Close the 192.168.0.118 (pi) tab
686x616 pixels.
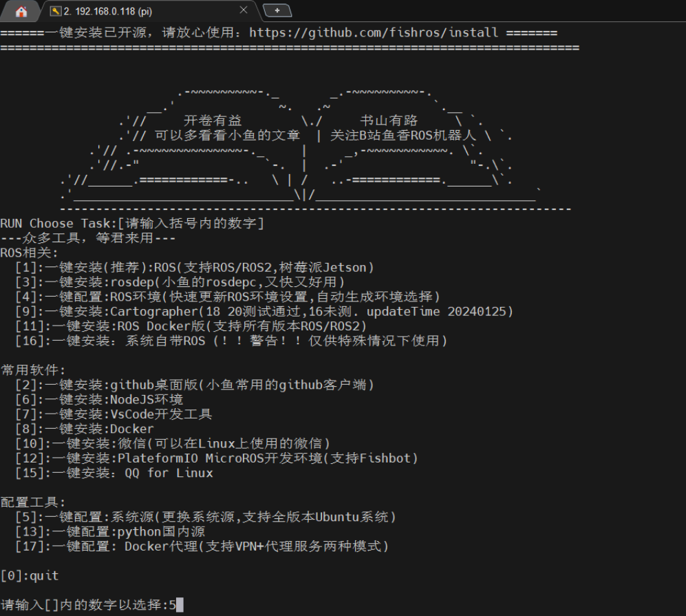click(x=244, y=10)
